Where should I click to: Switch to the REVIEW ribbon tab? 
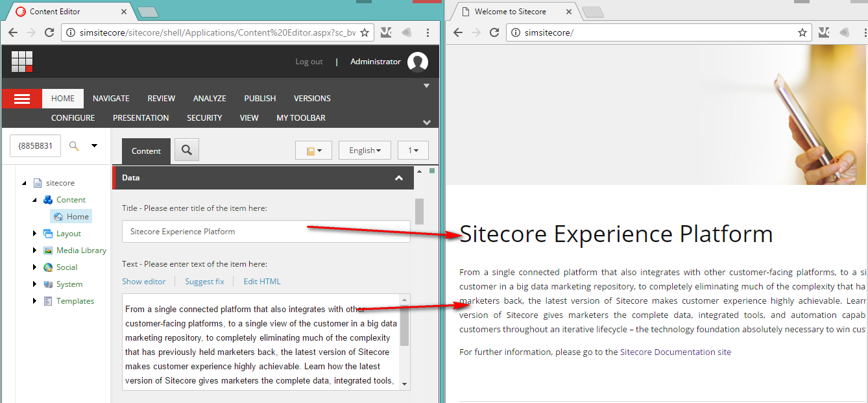pos(162,99)
